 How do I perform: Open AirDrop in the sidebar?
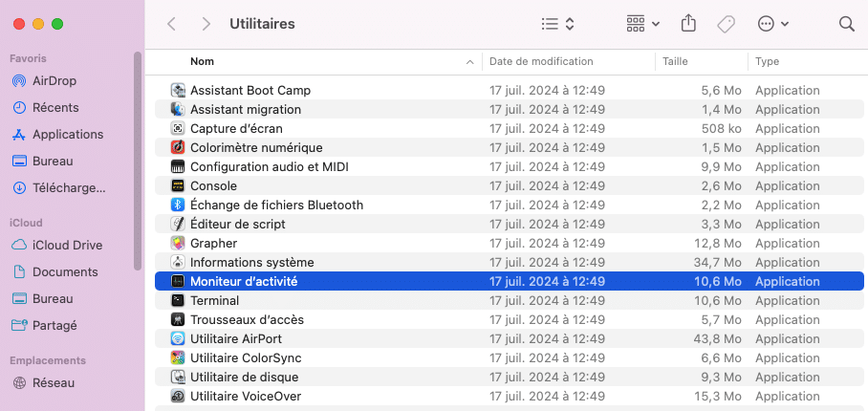(54, 80)
